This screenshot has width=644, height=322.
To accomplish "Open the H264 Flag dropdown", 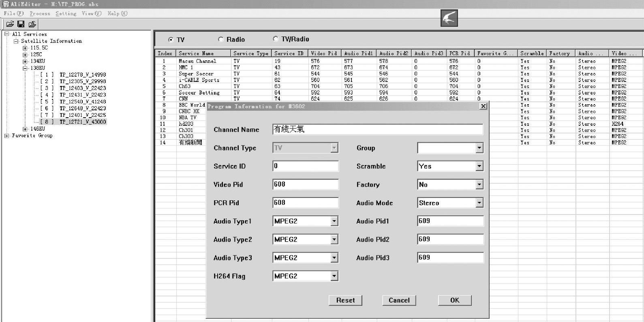I will 334,276.
